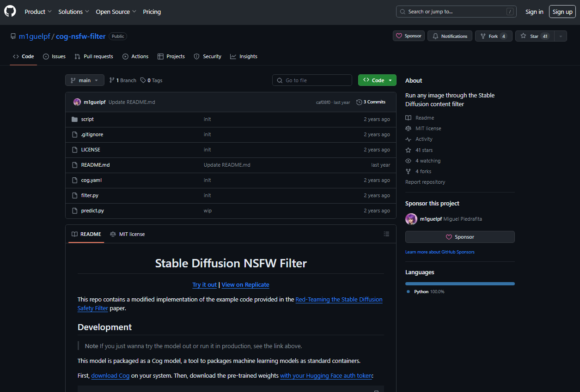The image size is (580, 392).
Task: Open the 'wip' commit message of predict.py
Action: pyautogui.click(x=208, y=211)
